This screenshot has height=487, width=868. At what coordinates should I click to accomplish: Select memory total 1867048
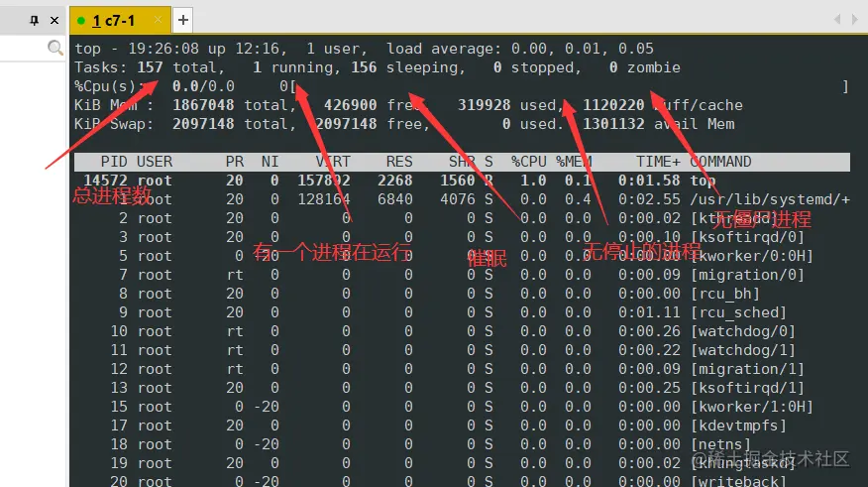(203, 105)
